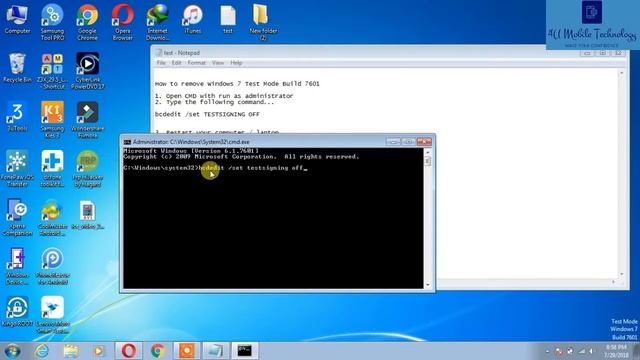Open the volume tray icon

click(591, 351)
